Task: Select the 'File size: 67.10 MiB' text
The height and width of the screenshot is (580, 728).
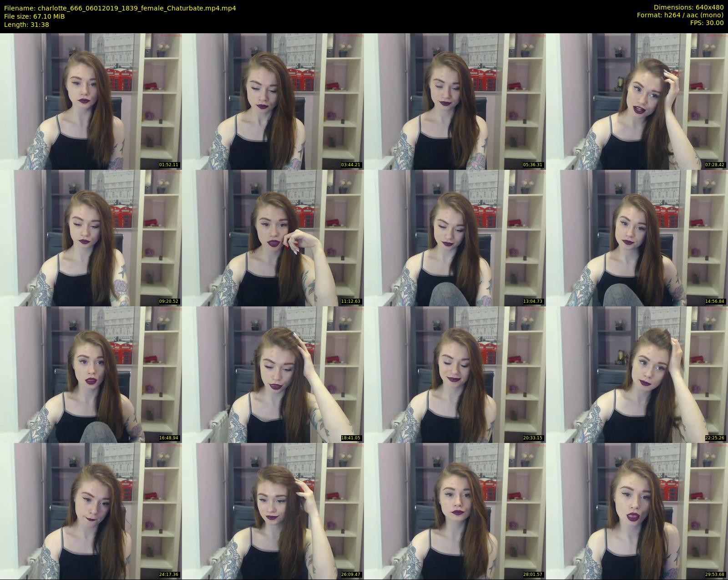Action: point(35,16)
